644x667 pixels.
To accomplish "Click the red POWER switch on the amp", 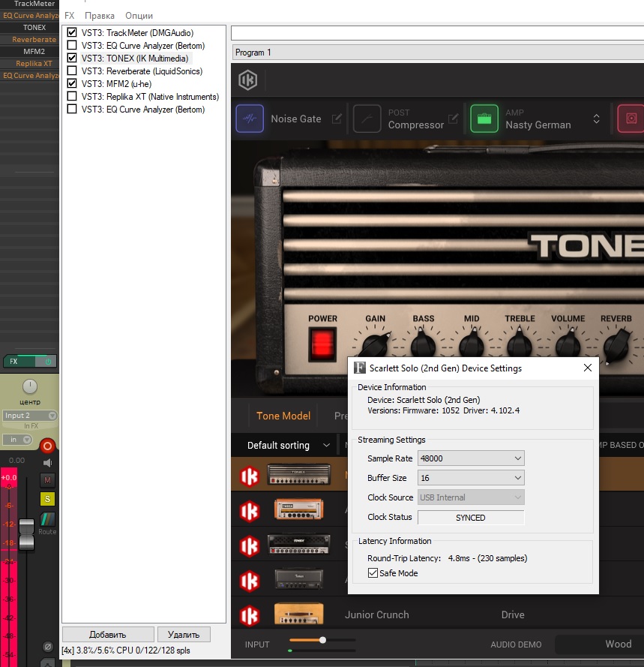I will pos(322,344).
